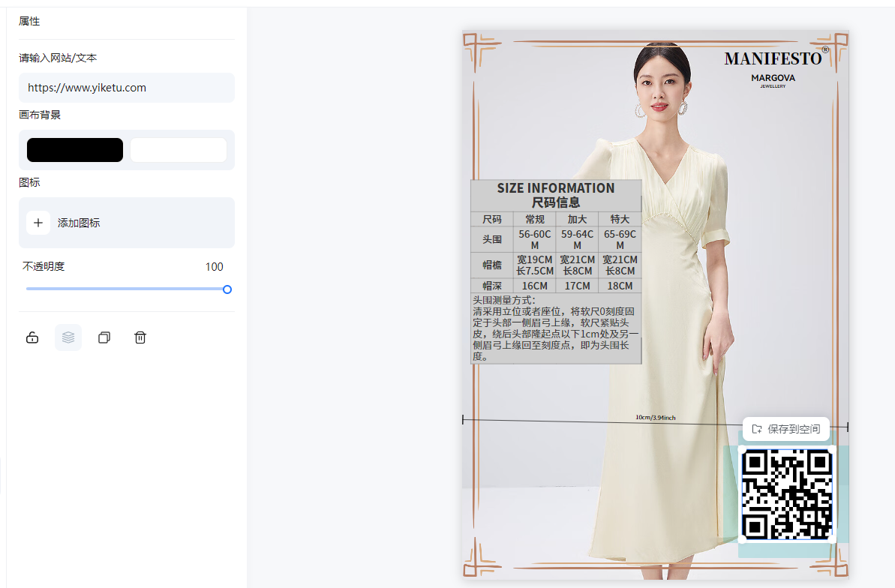Select the QR code on the canvas
This screenshot has width=895, height=588.
tap(787, 493)
